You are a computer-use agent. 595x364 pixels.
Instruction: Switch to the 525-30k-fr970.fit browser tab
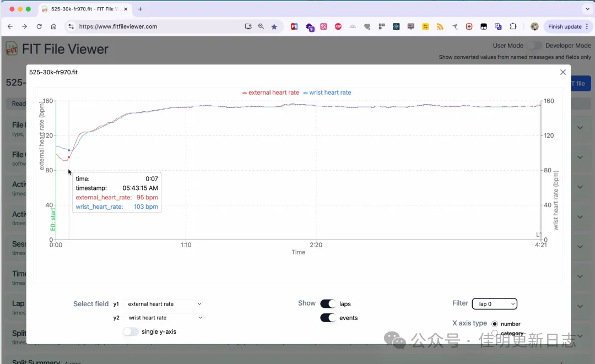point(83,9)
